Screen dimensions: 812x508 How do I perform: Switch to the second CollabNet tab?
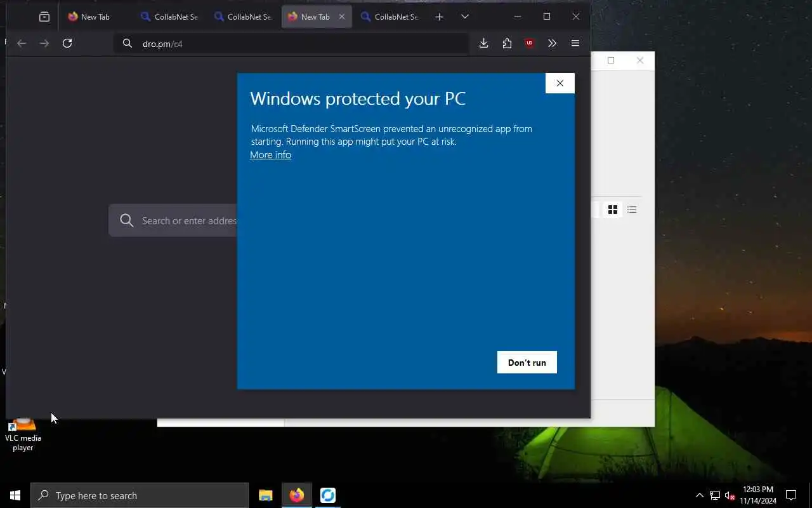point(243,17)
